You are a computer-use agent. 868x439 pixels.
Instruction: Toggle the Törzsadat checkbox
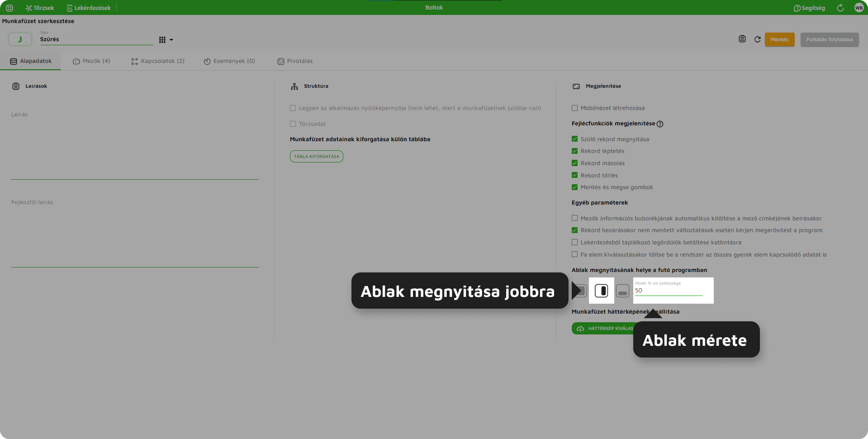(x=293, y=124)
